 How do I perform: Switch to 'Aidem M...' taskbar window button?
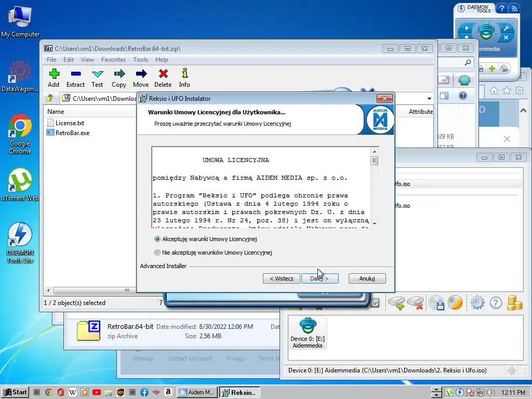tap(197, 392)
